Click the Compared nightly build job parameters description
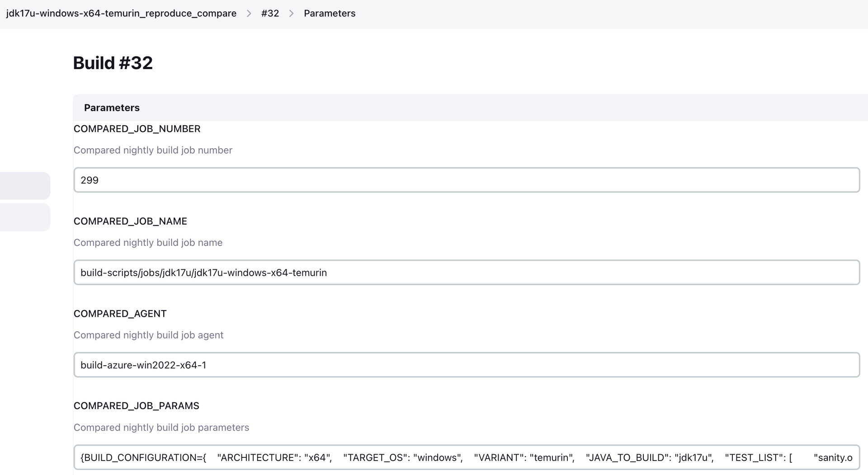 (161, 427)
